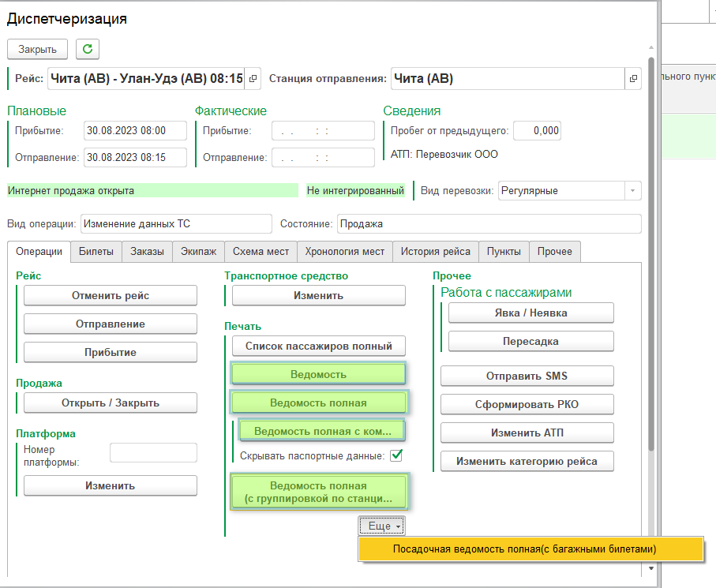Image resolution: width=716 pixels, height=588 pixels.
Task: Open the Станция отправления selection icon
Action: tap(633, 79)
